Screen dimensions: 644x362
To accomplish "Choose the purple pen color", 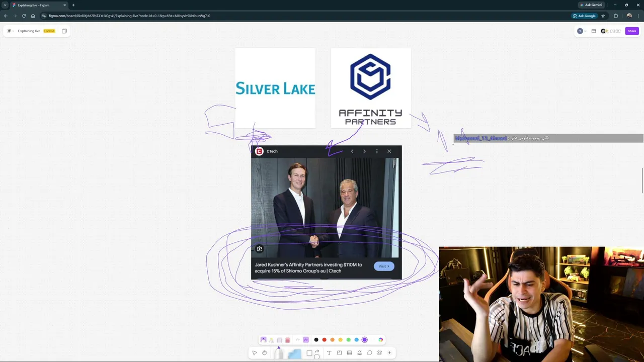I will [365, 340].
